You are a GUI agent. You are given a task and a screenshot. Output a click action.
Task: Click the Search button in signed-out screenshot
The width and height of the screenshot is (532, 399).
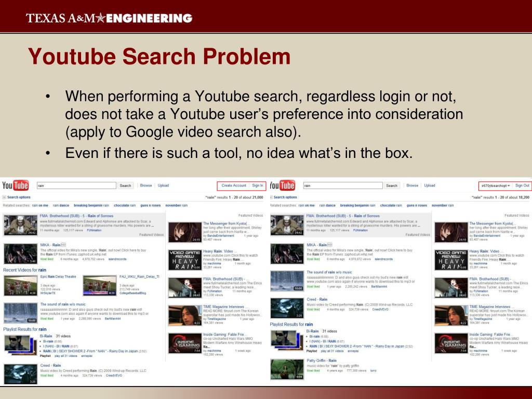pyautogui.click(x=125, y=185)
